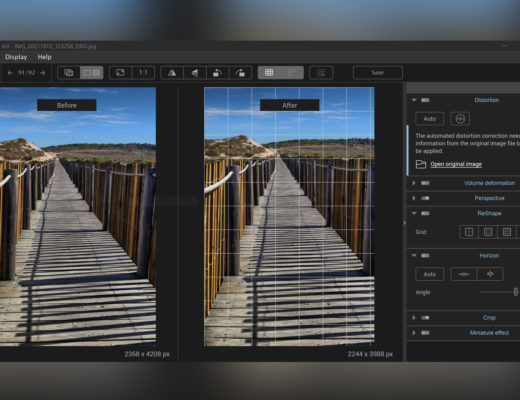Click the Perspective section title

489,198
